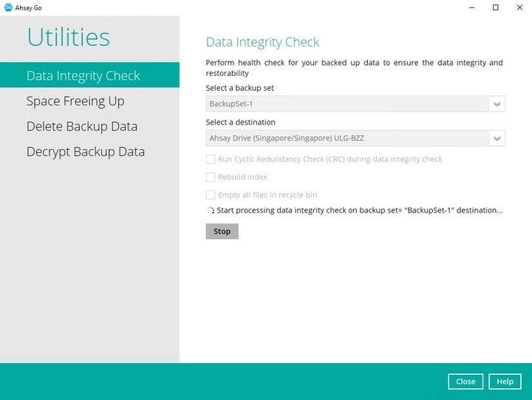Click the Close button in footer
This screenshot has height=400, width=532.
click(x=465, y=382)
